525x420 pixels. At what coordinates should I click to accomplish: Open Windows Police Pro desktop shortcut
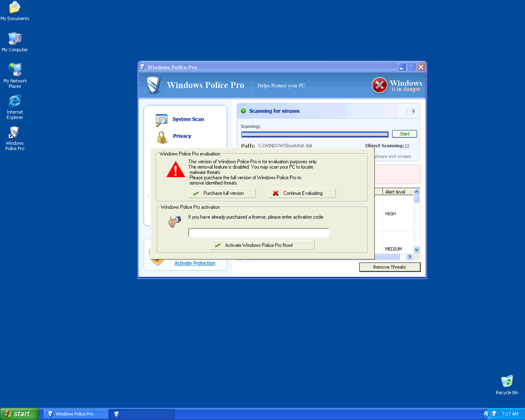click(15, 133)
